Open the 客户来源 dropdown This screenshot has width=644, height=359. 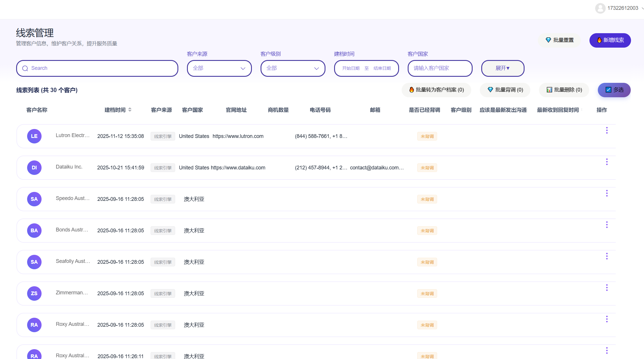tap(219, 68)
